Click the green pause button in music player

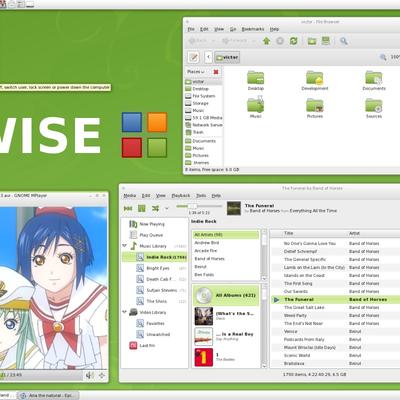(x=142, y=208)
